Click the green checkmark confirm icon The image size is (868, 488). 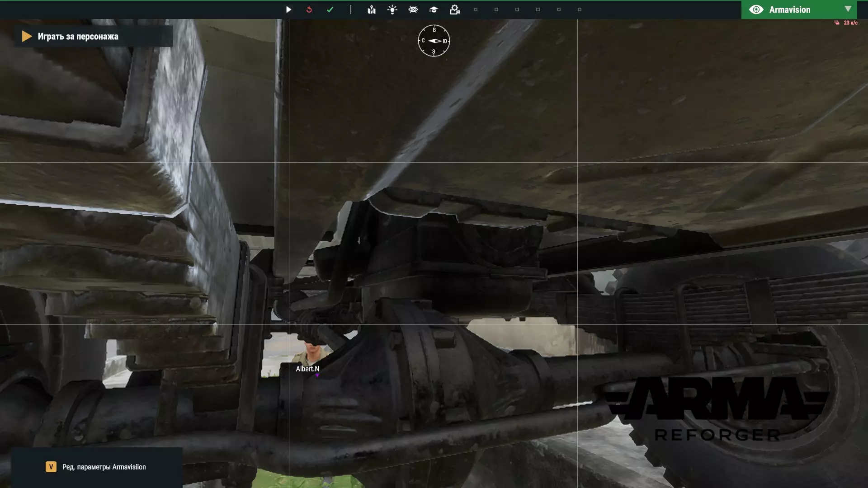click(330, 9)
